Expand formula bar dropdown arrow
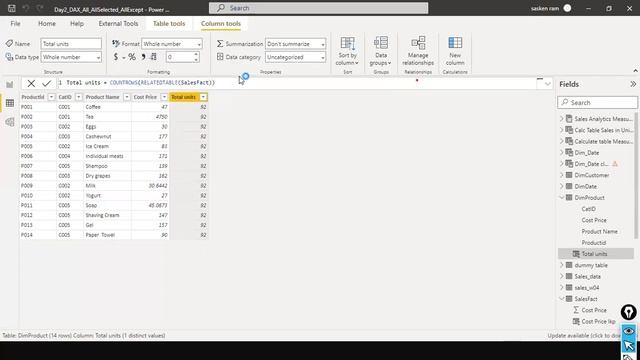The image size is (640, 360). (x=548, y=84)
